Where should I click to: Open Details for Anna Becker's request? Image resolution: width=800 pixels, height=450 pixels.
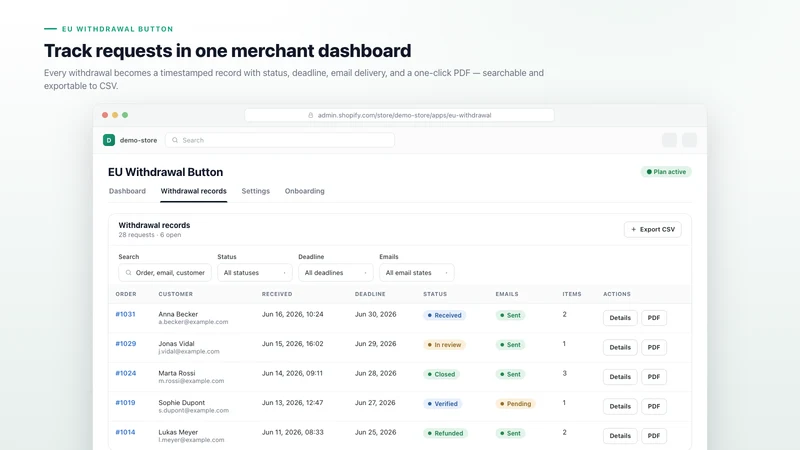[620, 318]
